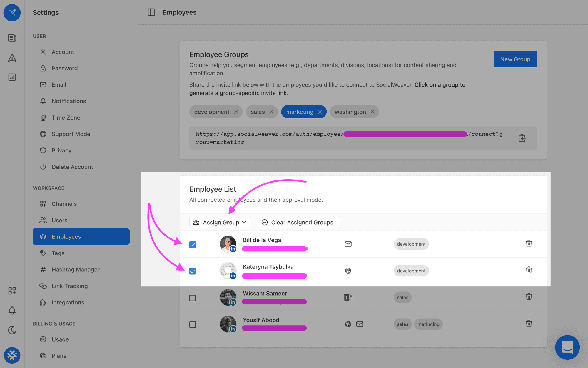Click the New Group button
Screen dimensions: 588x368
click(x=515, y=59)
